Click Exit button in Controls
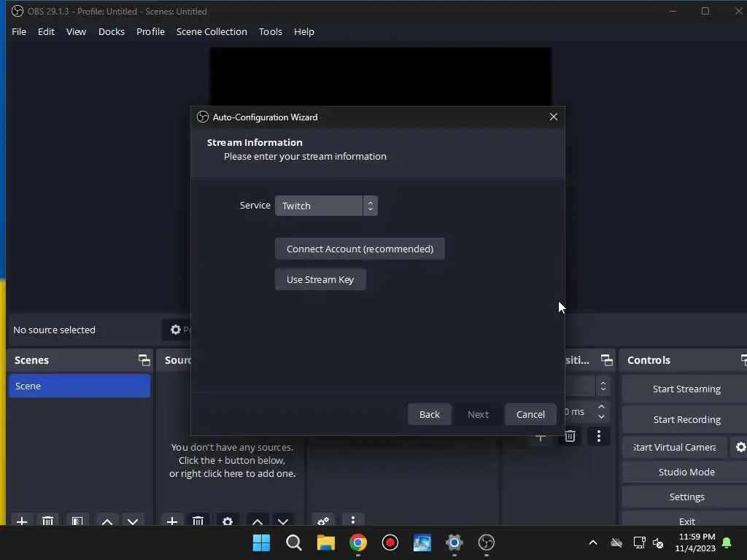 tap(686, 520)
